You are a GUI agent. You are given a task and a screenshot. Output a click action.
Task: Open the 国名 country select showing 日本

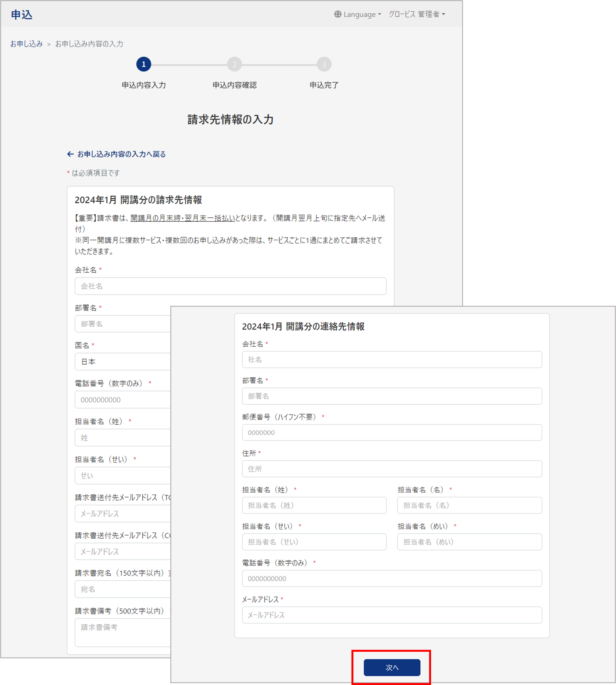pos(122,362)
